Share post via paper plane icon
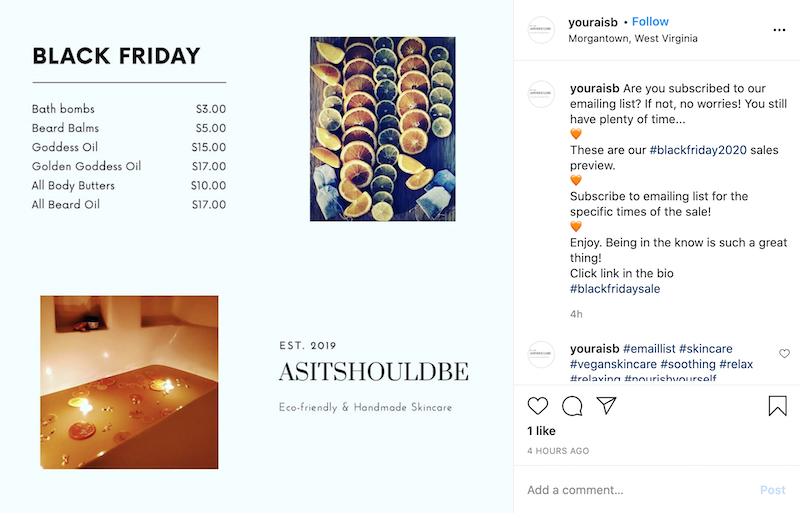Viewport: 800px width, 513px height. [x=606, y=406]
